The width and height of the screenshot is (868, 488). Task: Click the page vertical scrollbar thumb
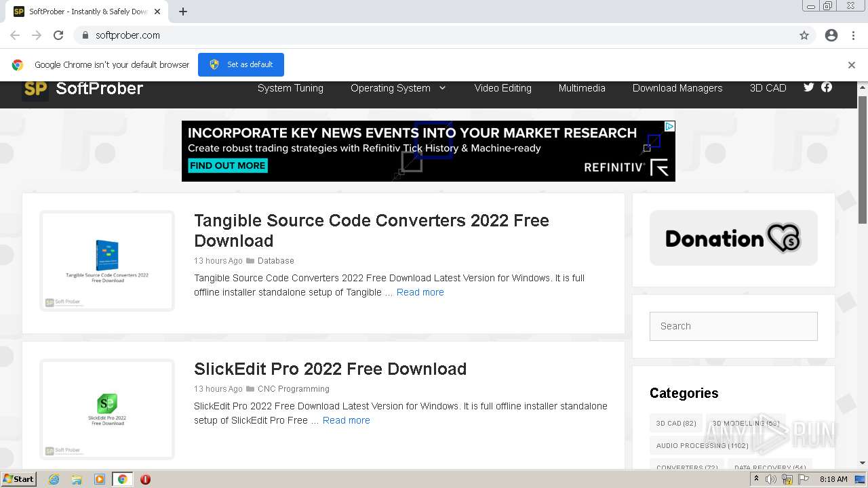pos(863,159)
